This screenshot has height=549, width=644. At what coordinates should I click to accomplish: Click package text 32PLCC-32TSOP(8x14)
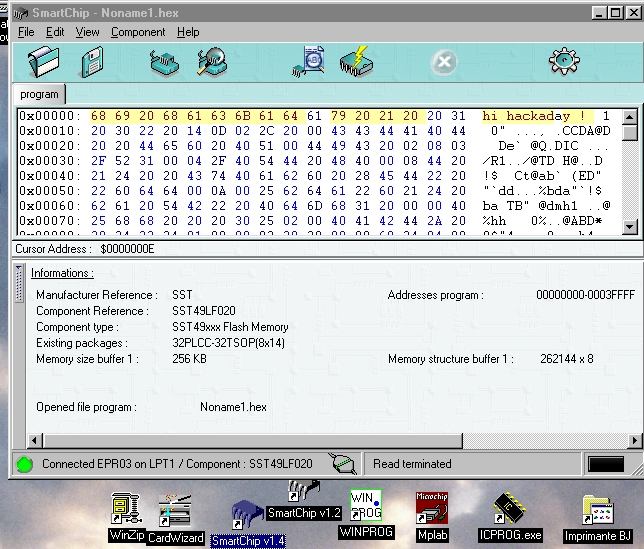click(x=228, y=343)
